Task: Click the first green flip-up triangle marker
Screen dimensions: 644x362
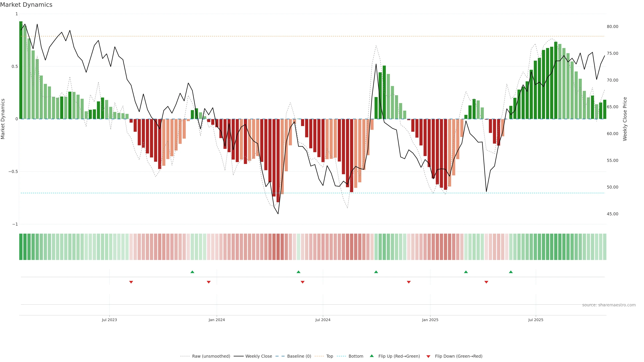Action: coord(192,272)
